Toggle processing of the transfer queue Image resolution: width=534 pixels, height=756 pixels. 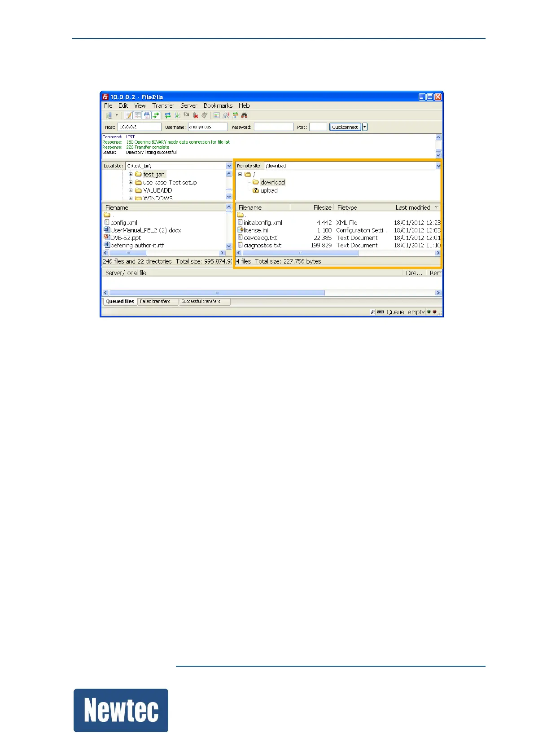point(177,115)
